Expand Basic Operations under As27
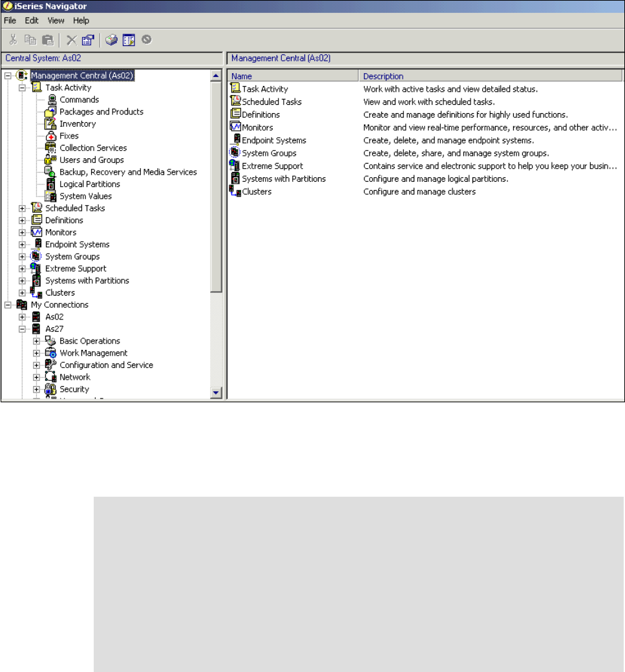 [x=36, y=341]
